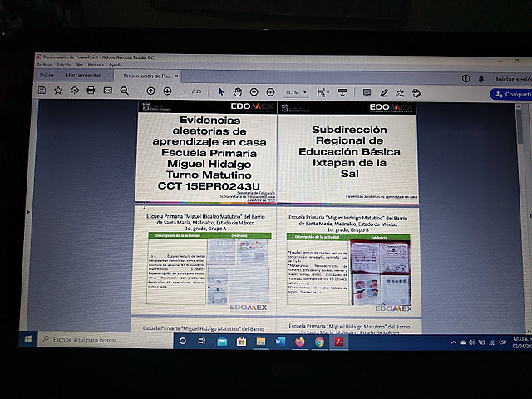Click the volume speaker tray icon
532x399 pixels.
472,342
